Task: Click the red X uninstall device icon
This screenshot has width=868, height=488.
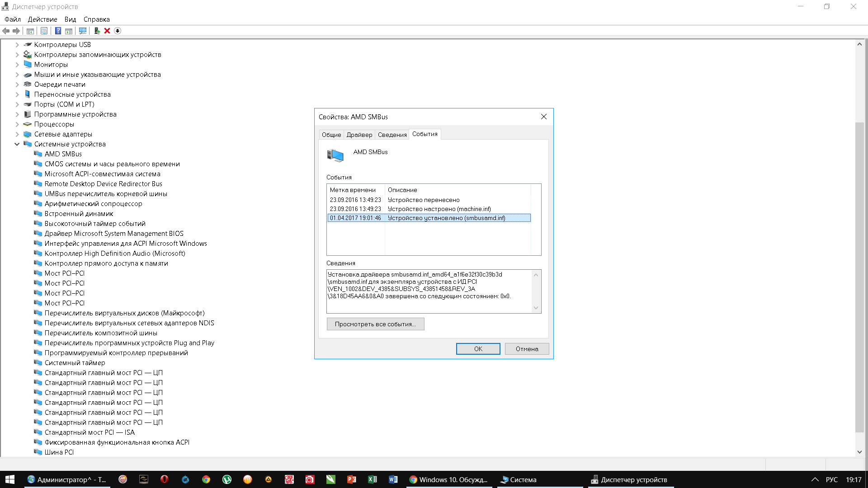Action: tap(107, 31)
